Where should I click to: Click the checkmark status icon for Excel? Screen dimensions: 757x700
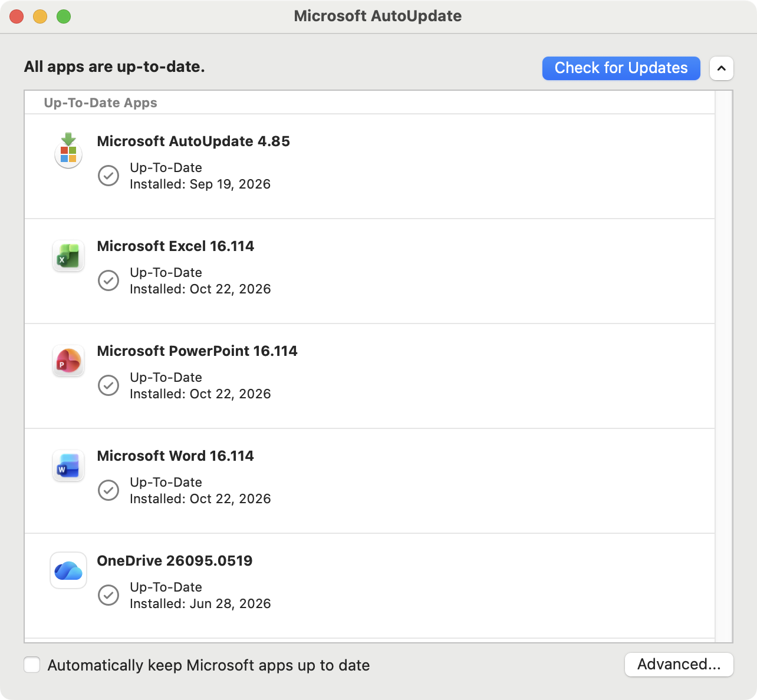[108, 280]
